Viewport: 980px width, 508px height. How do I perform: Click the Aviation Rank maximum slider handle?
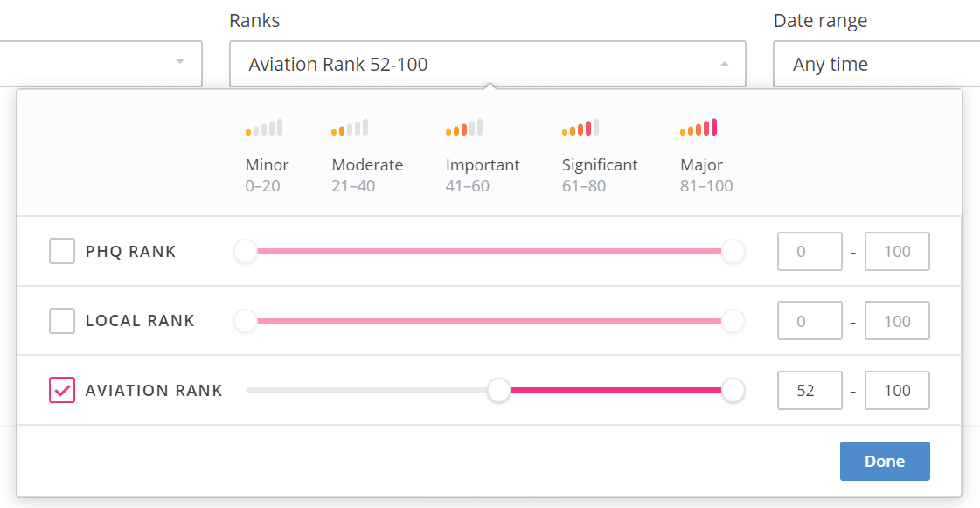(733, 391)
